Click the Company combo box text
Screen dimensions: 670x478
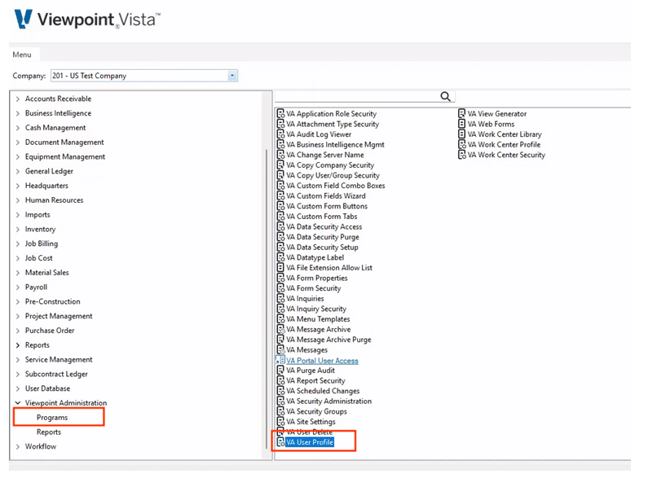pyautogui.click(x=89, y=76)
